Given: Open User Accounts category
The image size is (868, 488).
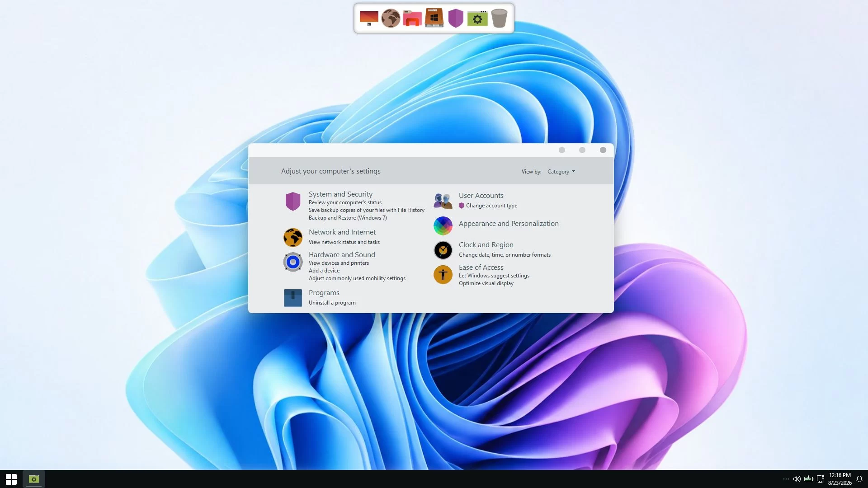Looking at the screenshot, I should [x=481, y=196].
